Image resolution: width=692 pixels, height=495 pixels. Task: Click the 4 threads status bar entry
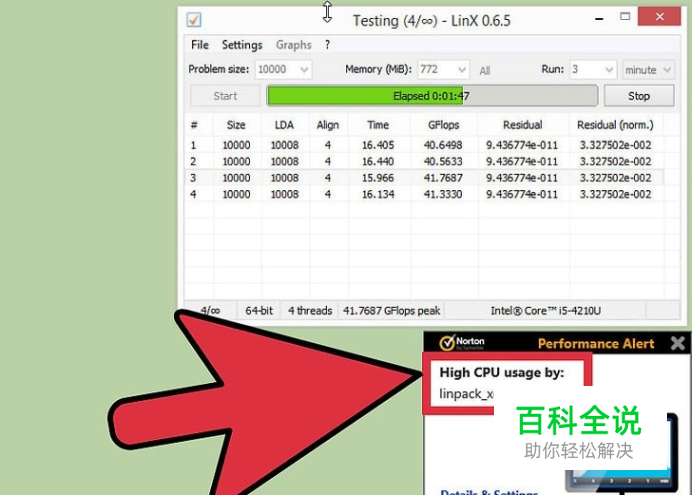point(310,311)
